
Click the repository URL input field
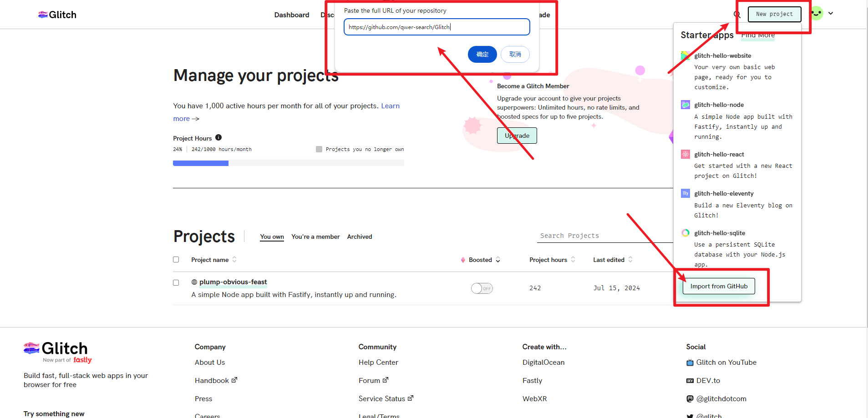(x=437, y=27)
